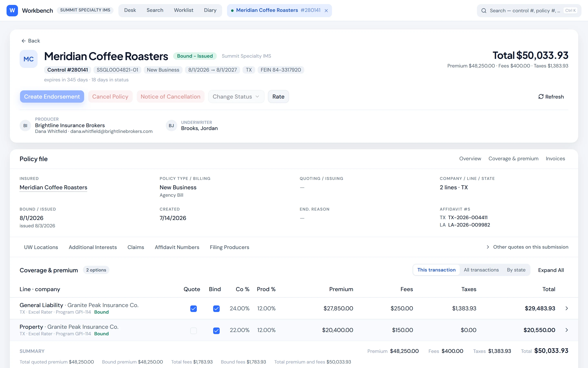Open the Desk tab
588x368 pixels.
(130, 10)
